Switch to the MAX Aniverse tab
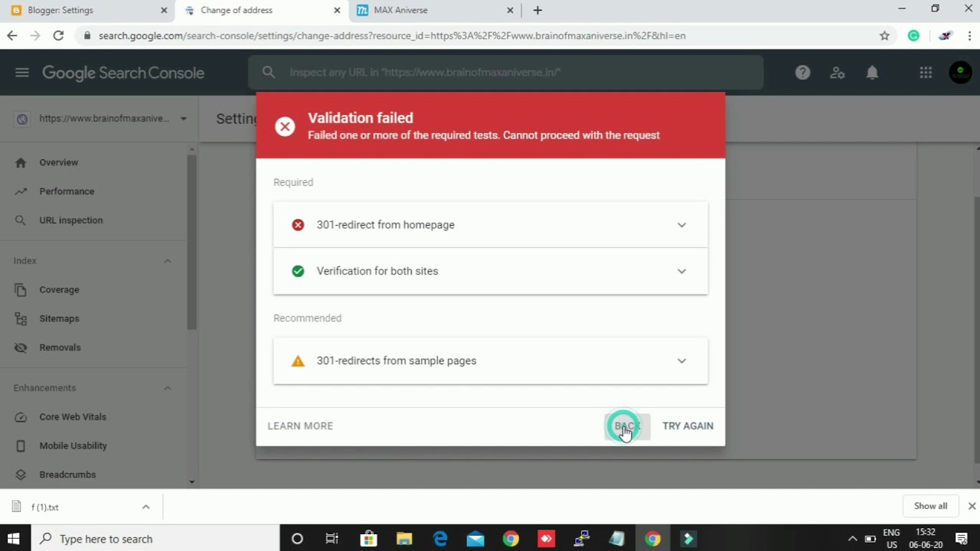The width and height of the screenshot is (980, 551). pyautogui.click(x=434, y=10)
